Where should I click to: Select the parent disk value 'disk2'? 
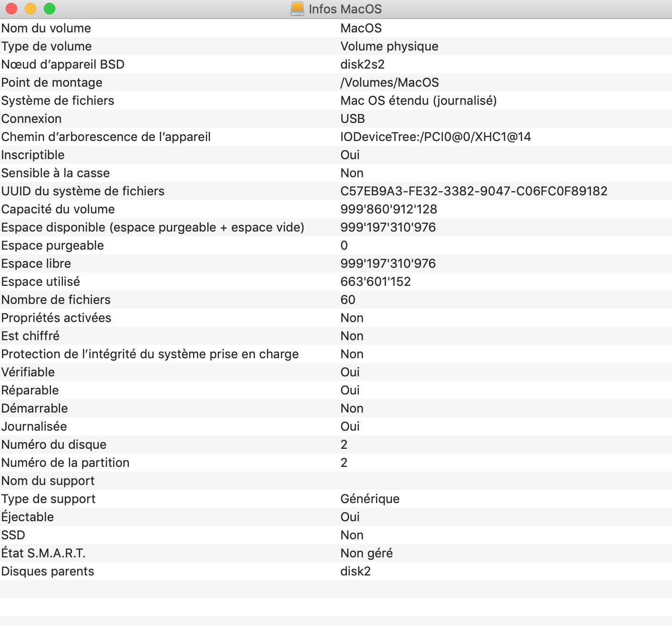click(x=356, y=571)
